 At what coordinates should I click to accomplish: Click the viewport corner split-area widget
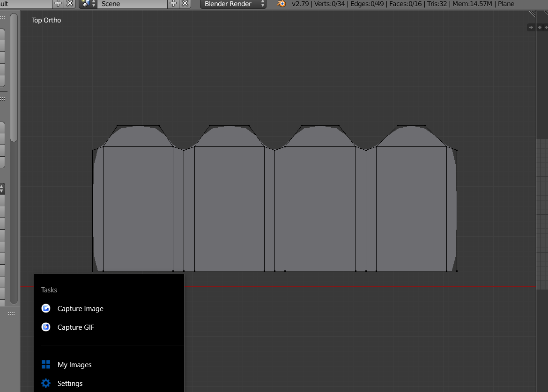(532, 14)
